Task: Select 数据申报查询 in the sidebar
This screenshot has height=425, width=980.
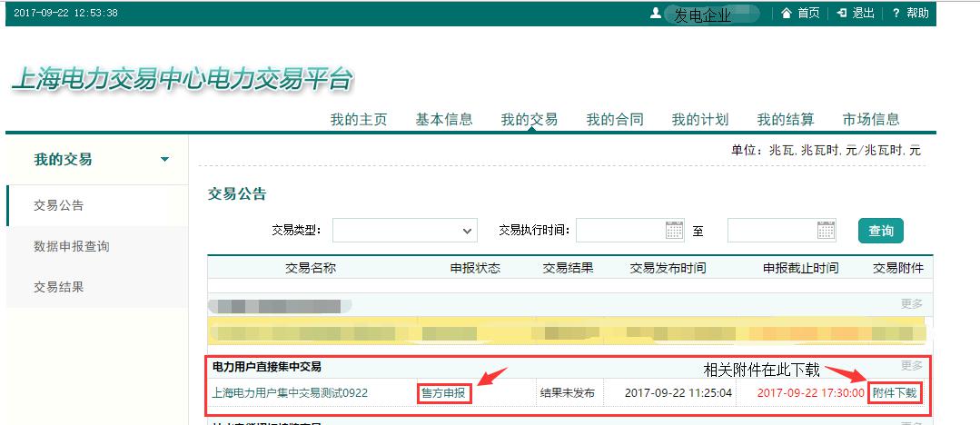Action: pos(72,246)
